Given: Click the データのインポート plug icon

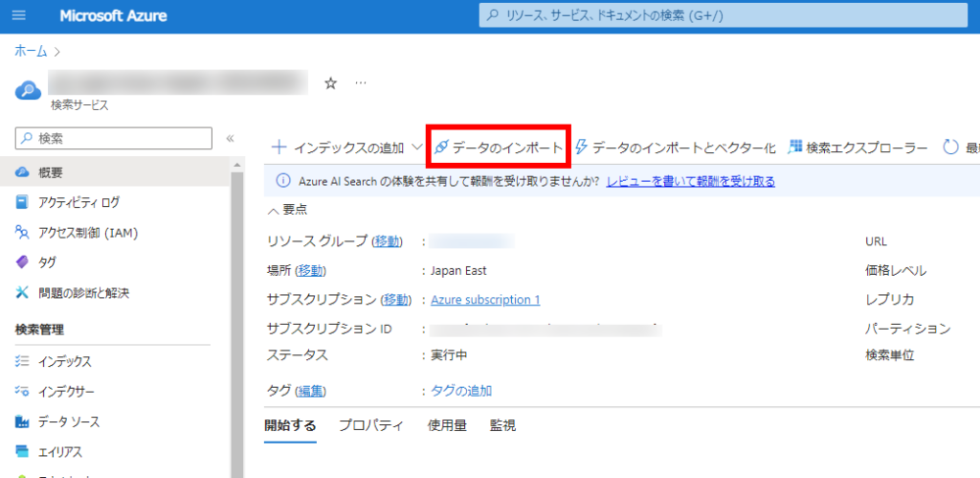Looking at the screenshot, I should [441, 148].
